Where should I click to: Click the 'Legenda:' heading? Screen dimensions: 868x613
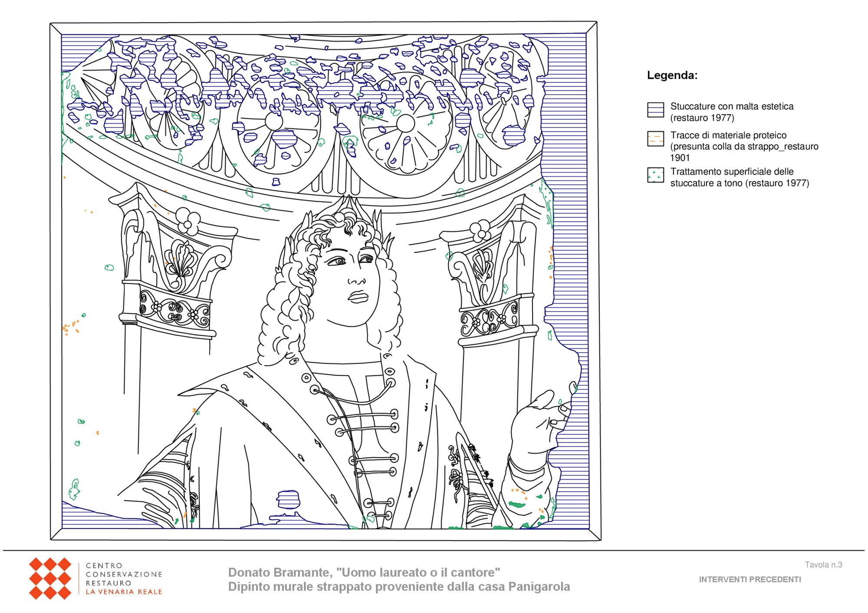click(672, 75)
